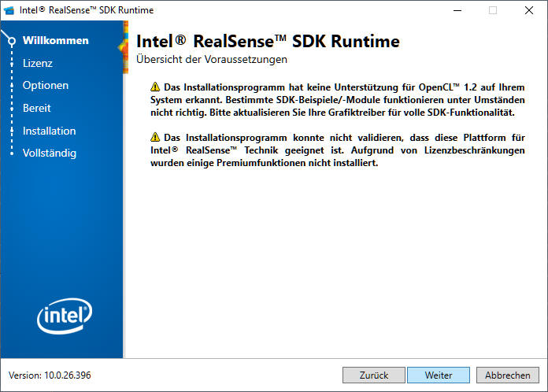Screen dimensions: 548x392
Task: Click the subtitle Übersicht der Voraussetzungen
Action: coord(212,59)
